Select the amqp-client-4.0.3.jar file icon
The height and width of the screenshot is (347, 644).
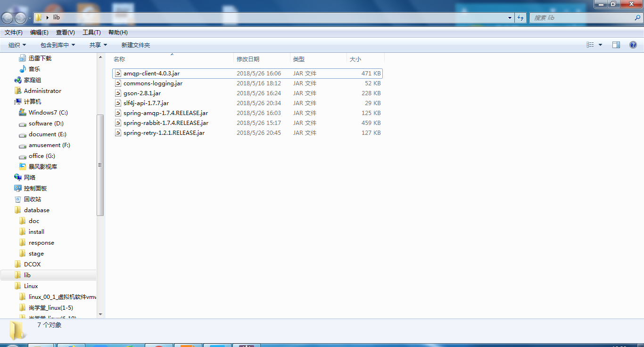click(118, 74)
